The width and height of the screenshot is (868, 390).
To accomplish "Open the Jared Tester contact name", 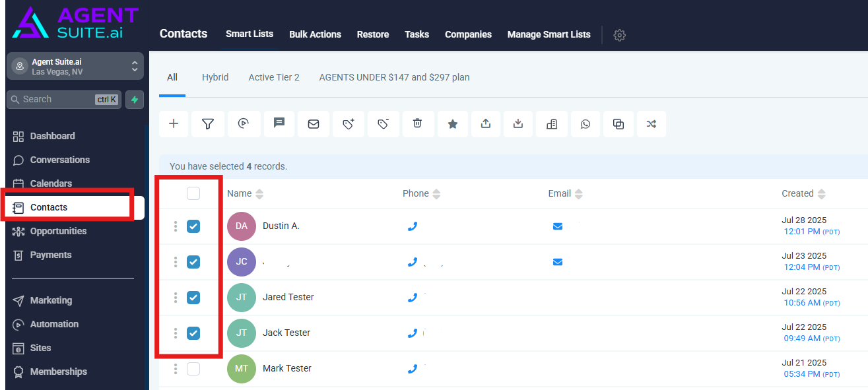I will coord(288,297).
